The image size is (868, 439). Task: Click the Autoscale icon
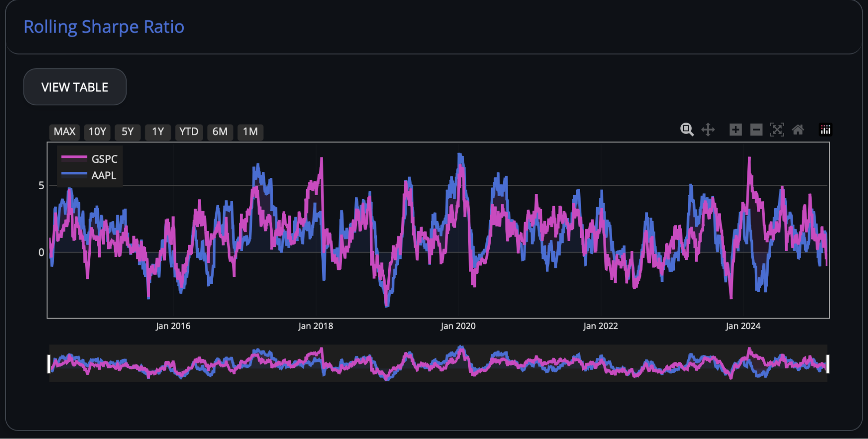777,130
